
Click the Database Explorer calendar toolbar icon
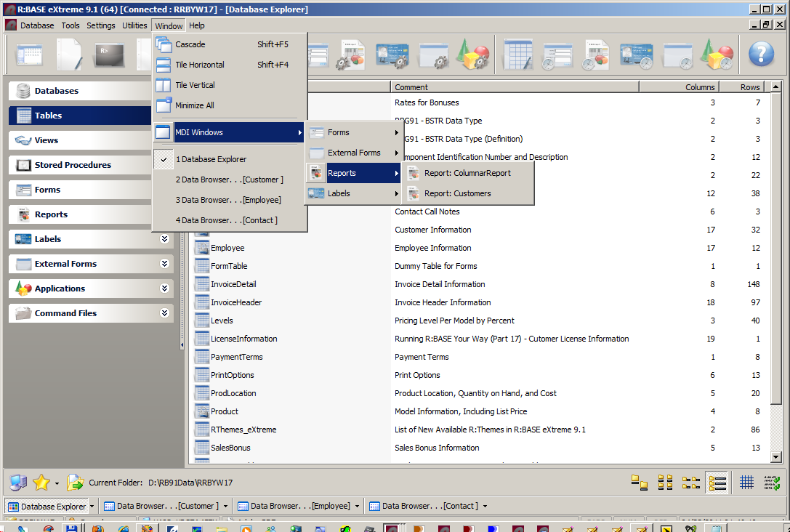(x=30, y=55)
